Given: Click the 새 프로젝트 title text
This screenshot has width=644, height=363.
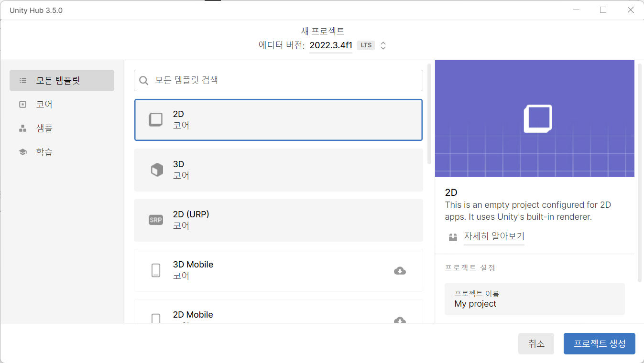Looking at the screenshot, I should pos(323,31).
